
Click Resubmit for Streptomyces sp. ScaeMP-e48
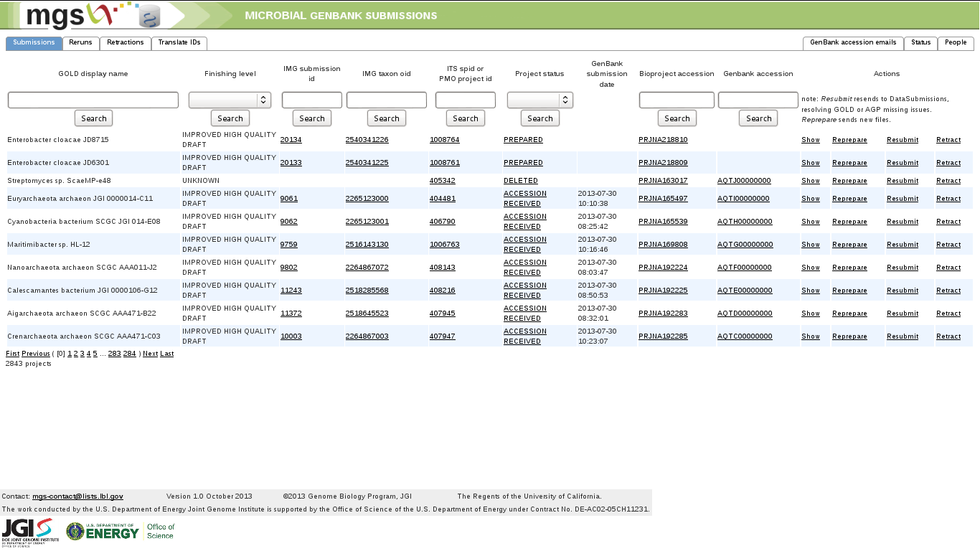[x=903, y=181]
